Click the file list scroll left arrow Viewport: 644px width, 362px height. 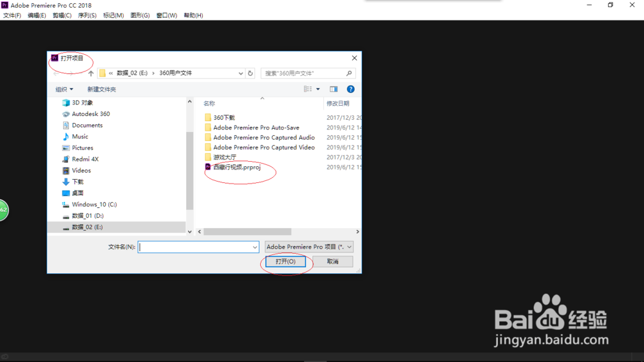pyautogui.click(x=200, y=232)
